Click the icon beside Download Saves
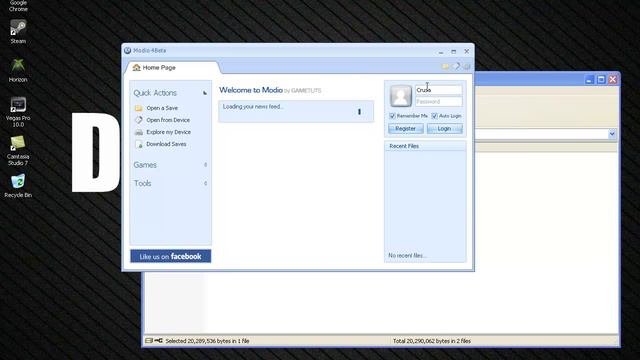 click(139, 144)
